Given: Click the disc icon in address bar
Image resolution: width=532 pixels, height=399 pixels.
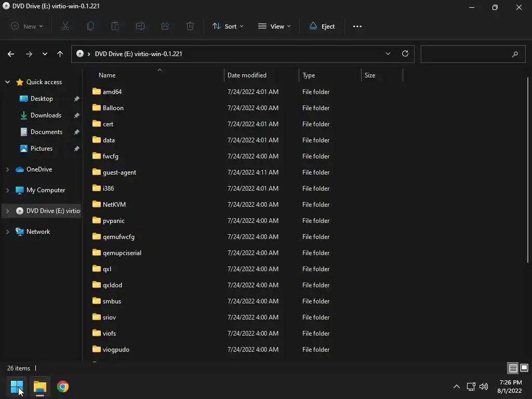Looking at the screenshot, I should pyautogui.click(x=80, y=54).
